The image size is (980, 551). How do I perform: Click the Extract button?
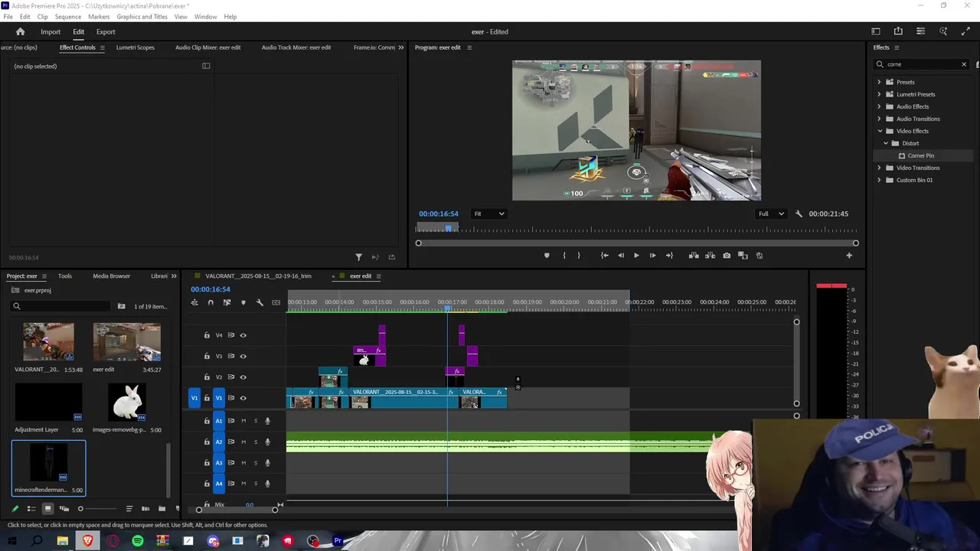(x=710, y=256)
